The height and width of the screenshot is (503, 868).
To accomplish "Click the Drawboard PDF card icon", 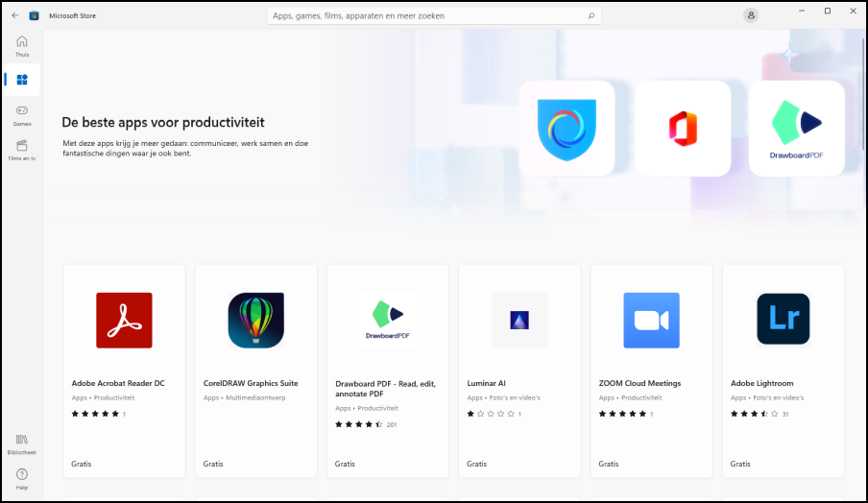I will coord(388,321).
